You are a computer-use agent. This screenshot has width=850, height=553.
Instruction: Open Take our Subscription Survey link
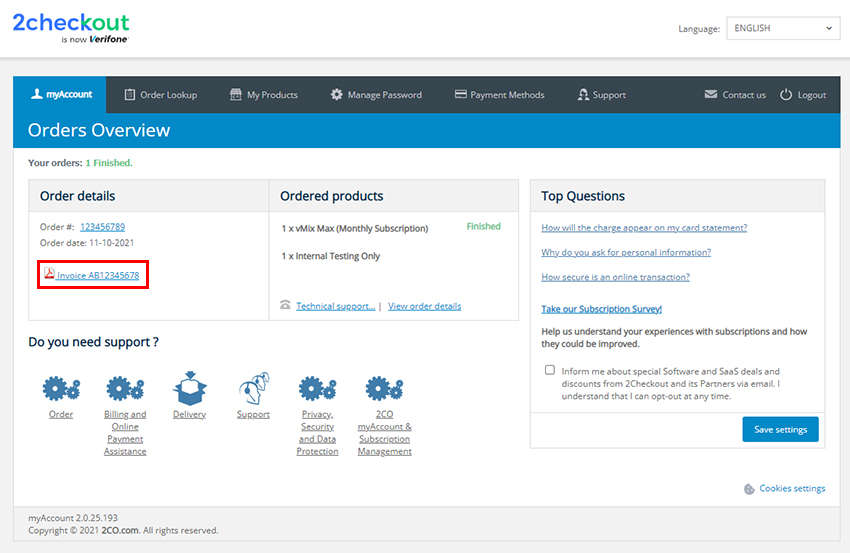[601, 309]
